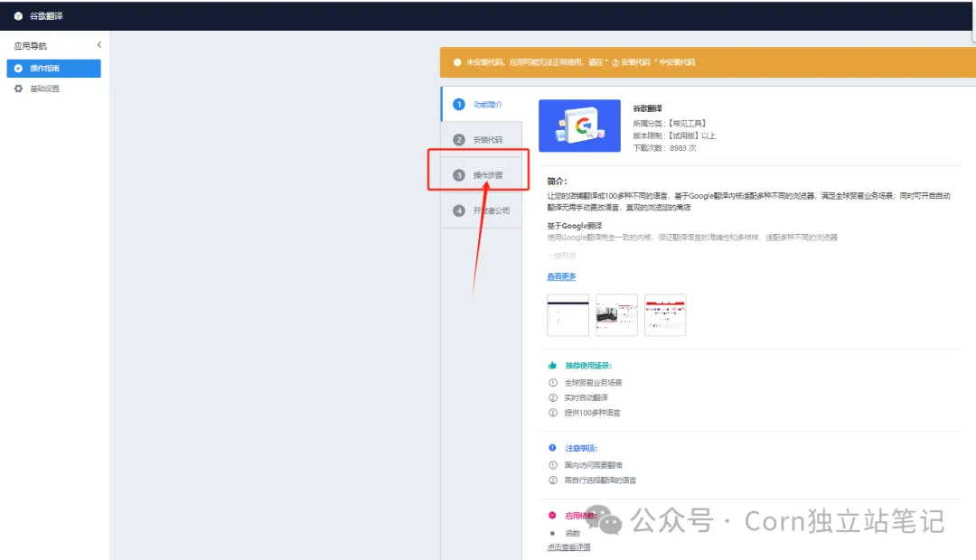Open the first screenshot thumbnail with dark header
Viewport: 976px width, 560px height.
click(x=568, y=315)
